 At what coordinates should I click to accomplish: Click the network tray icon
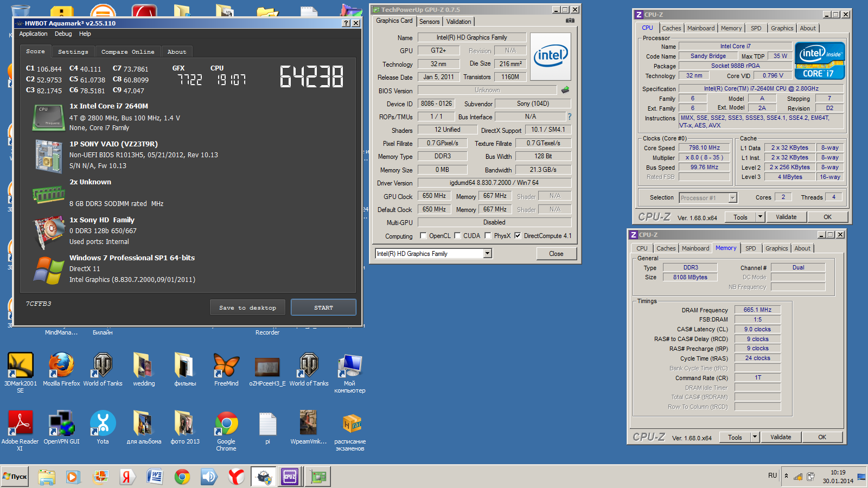(798, 477)
